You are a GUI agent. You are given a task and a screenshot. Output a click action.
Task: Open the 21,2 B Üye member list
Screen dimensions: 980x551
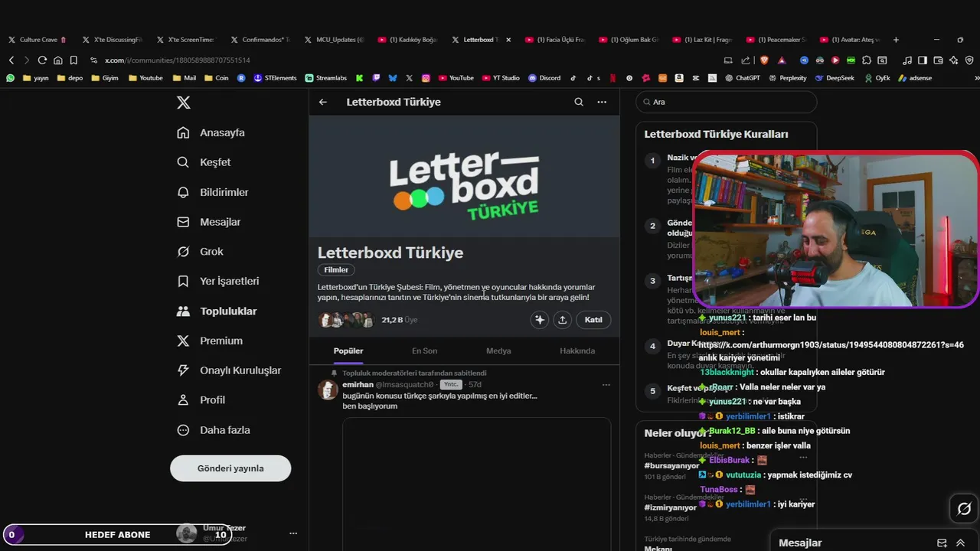(399, 320)
